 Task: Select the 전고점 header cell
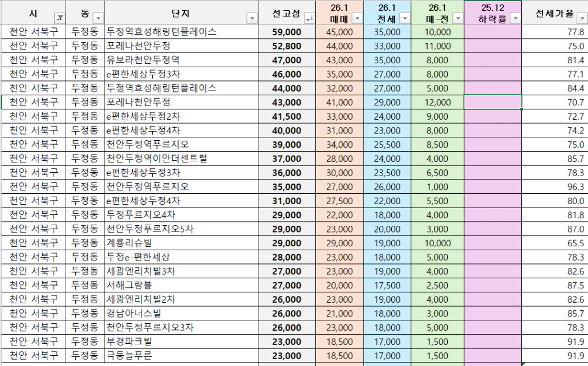(287, 13)
